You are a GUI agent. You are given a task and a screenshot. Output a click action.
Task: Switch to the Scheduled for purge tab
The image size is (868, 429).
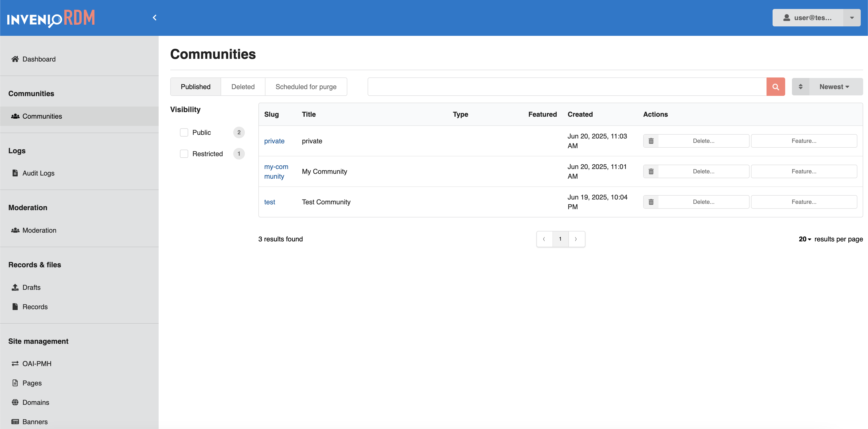(x=306, y=87)
